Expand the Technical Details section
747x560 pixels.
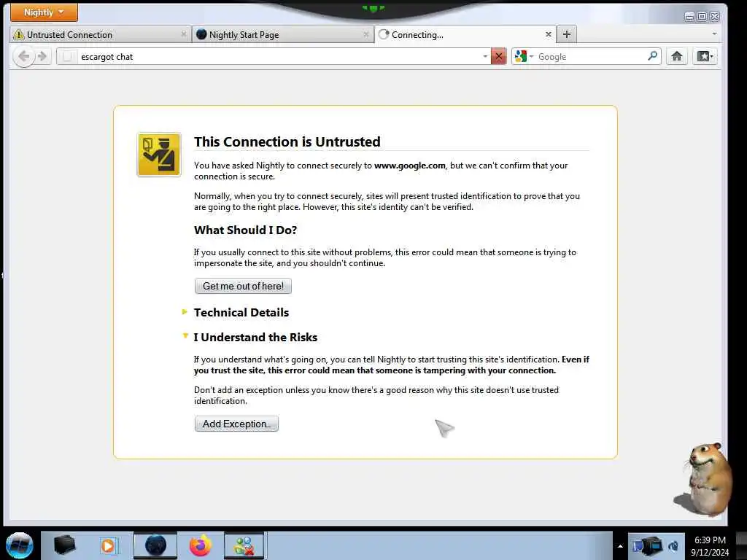[x=241, y=312]
